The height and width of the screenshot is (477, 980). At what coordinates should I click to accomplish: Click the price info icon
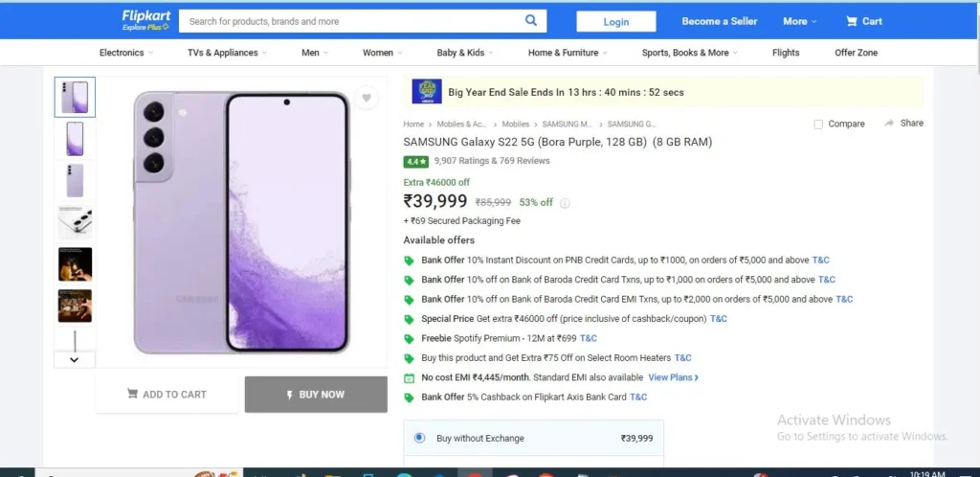point(565,202)
